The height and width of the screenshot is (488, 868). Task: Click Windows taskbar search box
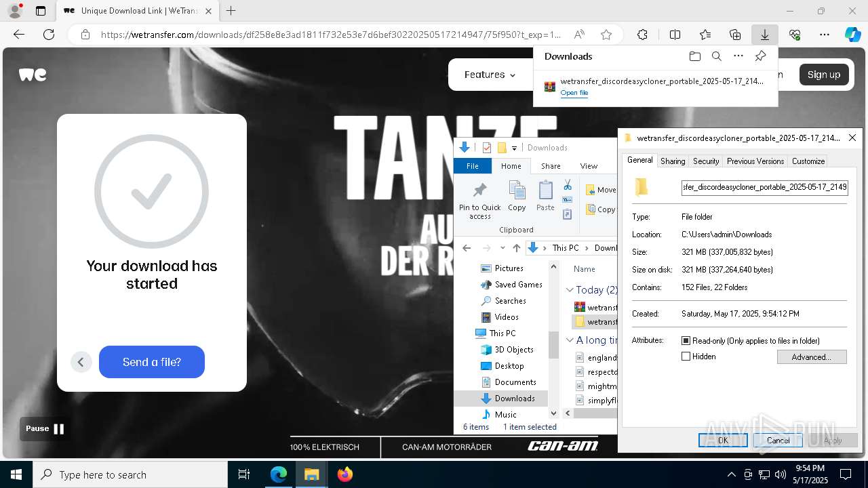coord(130,474)
